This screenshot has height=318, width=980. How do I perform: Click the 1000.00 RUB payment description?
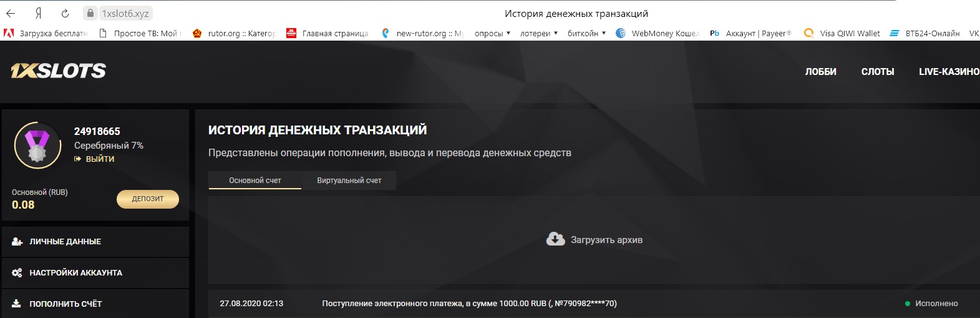pos(469,304)
